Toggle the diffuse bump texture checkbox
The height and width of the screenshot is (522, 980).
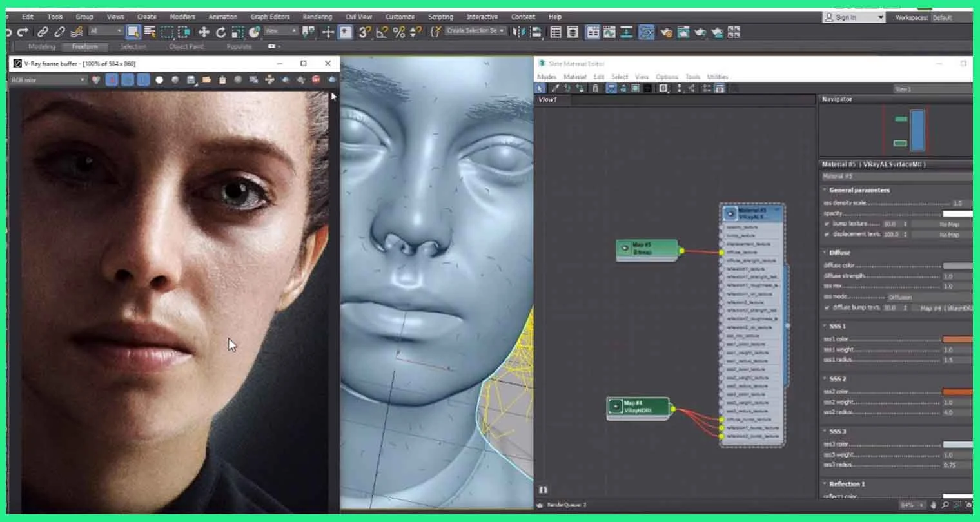[827, 308]
